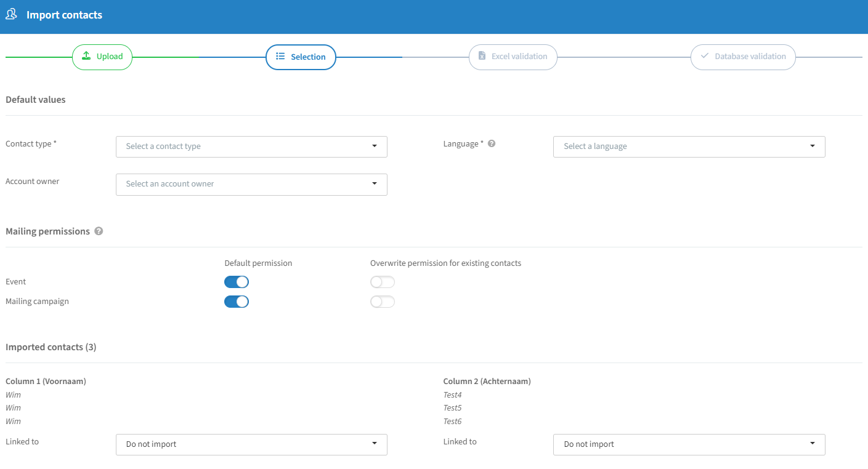Open Linked to dropdown for Column 2 (Achternaam)
The image size is (868, 469).
click(689, 444)
